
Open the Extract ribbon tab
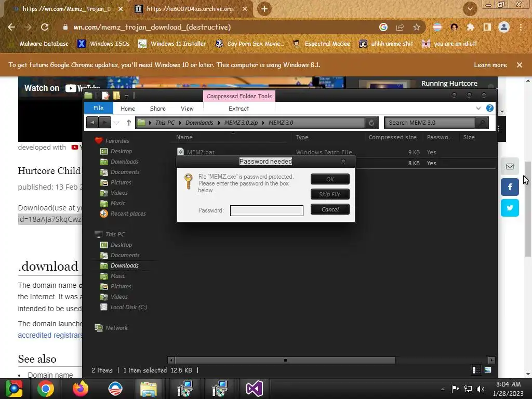(238, 109)
